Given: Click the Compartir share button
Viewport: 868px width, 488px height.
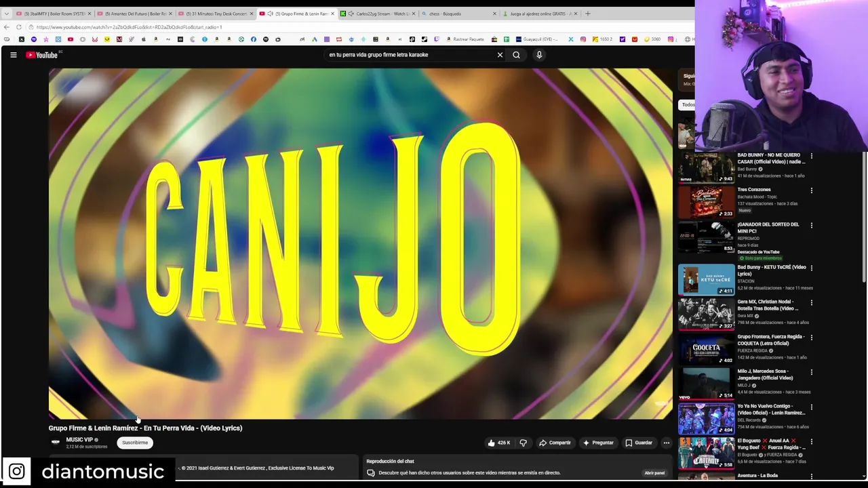Looking at the screenshot, I should tap(555, 443).
